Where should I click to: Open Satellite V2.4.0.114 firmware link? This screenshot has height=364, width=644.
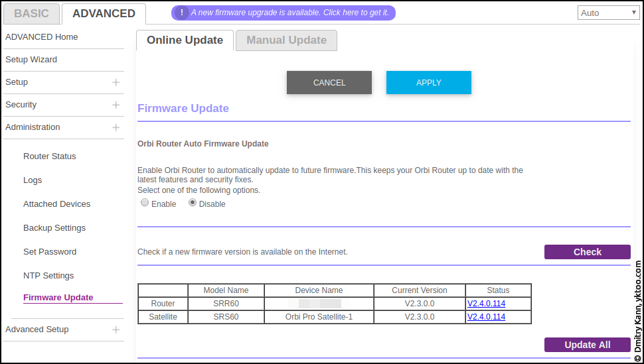(x=486, y=317)
